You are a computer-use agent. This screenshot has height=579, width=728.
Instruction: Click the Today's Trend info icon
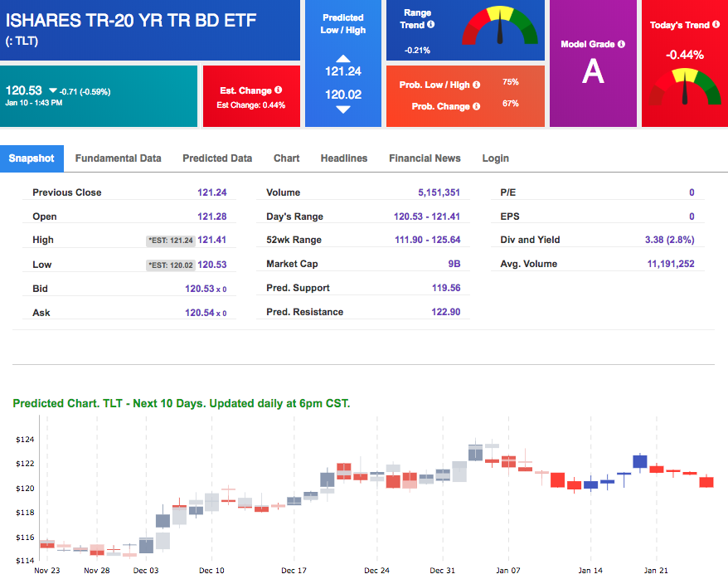pos(716,24)
